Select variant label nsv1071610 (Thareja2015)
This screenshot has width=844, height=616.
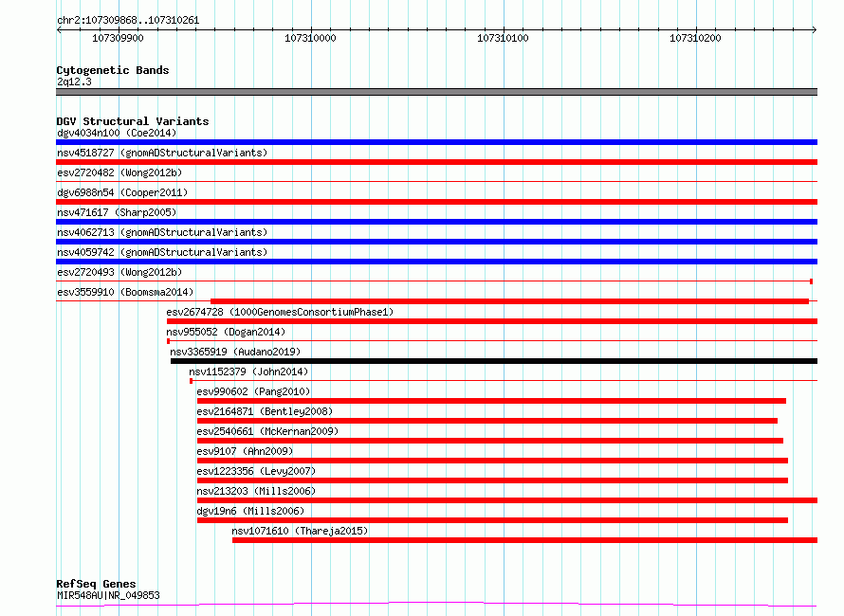[300, 531]
